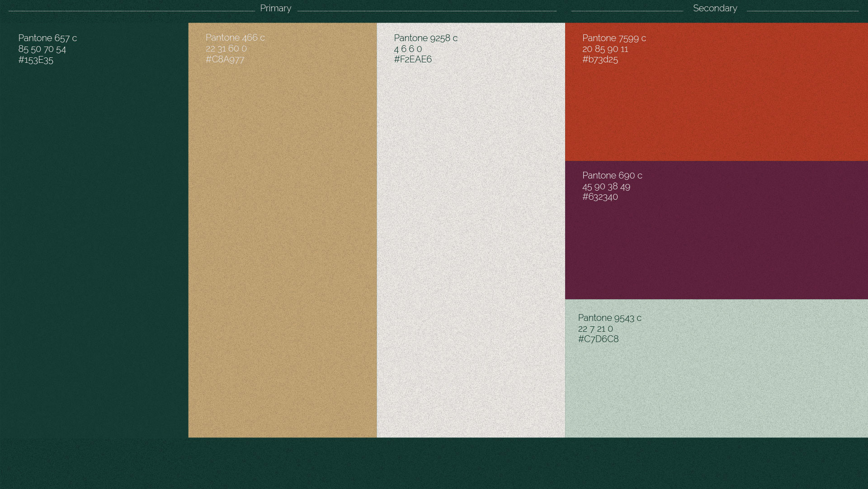This screenshot has width=868, height=489.
Task: Pick the plum Pantone 690 c swatch
Action: pos(717,230)
